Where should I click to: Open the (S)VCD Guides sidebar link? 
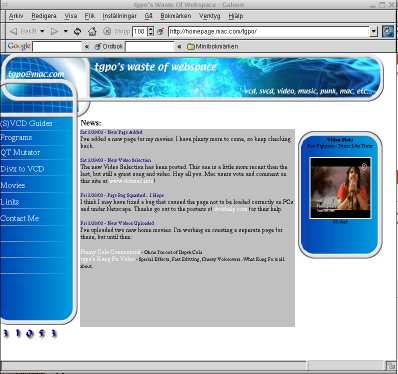coord(26,123)
